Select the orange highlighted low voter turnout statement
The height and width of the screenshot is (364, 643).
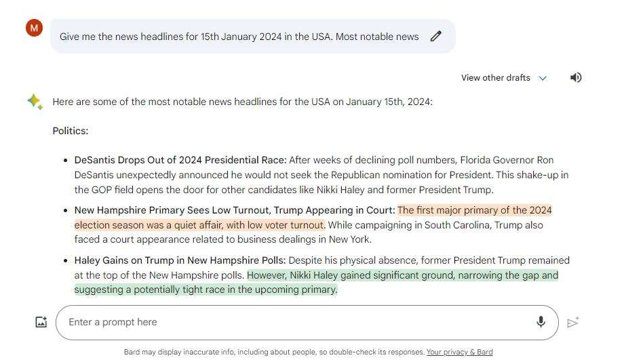point(313,218)
